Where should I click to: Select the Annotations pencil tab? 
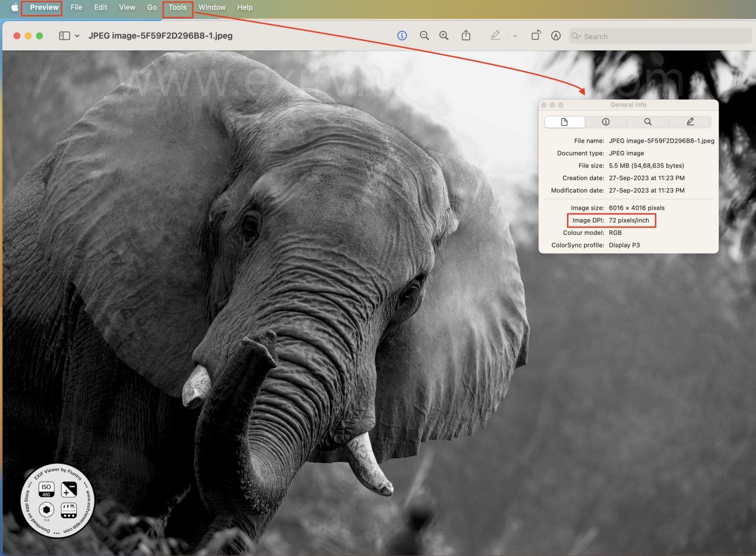pyautogui.click(x=690, y=122)
